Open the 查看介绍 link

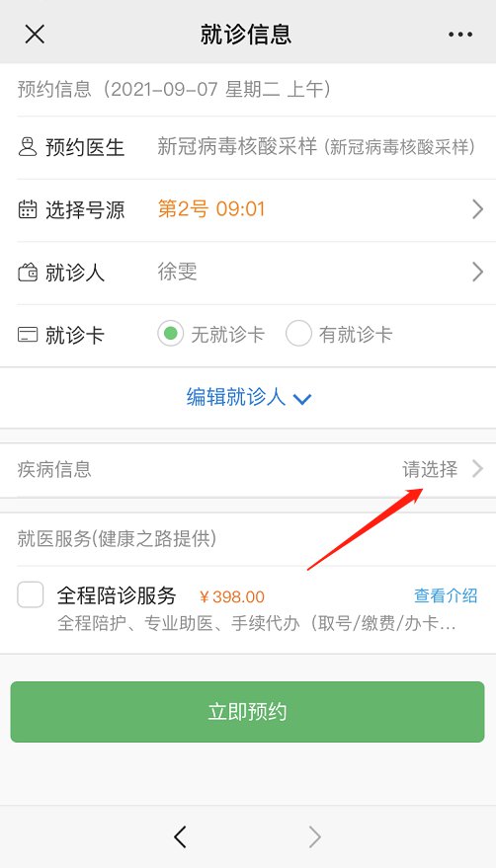coord(446,595)
